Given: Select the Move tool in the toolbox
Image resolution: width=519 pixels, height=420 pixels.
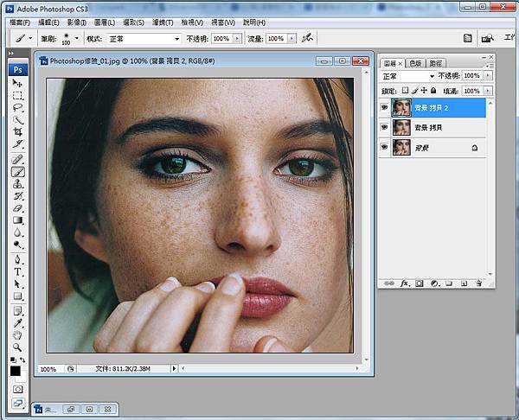Looking at the screenshot, I should [x=17, y=84].
